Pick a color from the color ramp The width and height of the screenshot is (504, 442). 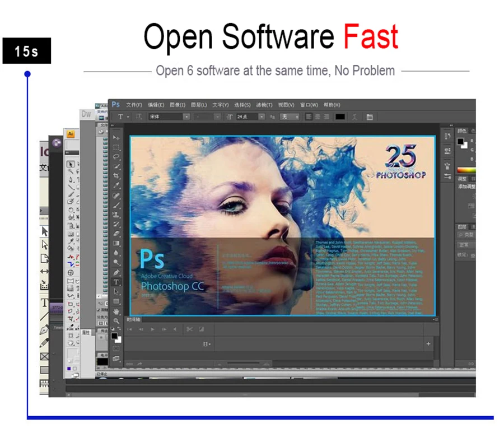pos(466,170)
